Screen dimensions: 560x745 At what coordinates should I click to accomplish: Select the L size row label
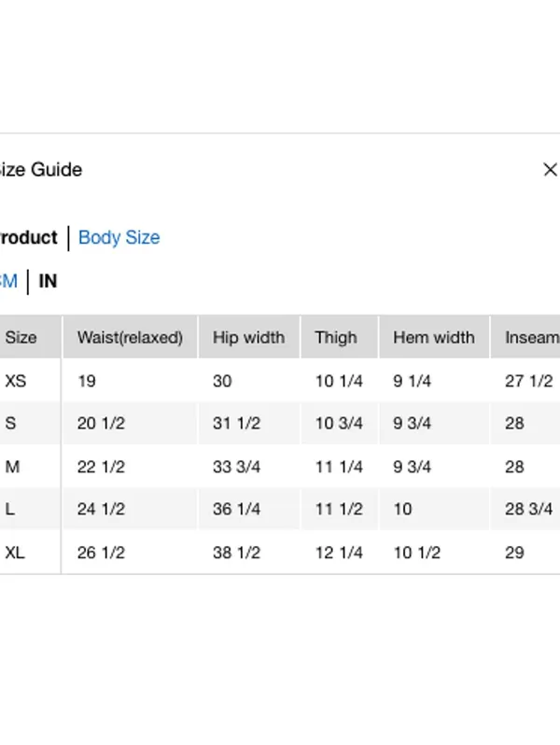(x=9, y=510)
